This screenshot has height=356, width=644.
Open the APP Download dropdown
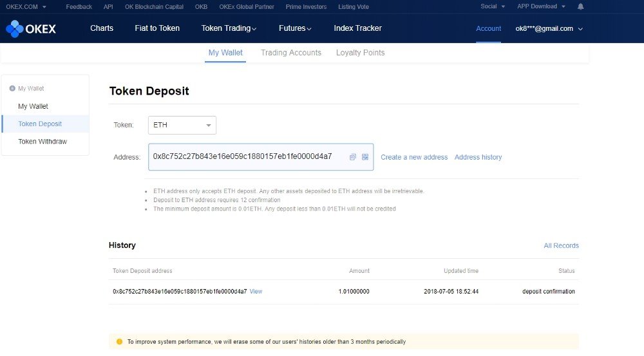point(541,6)
